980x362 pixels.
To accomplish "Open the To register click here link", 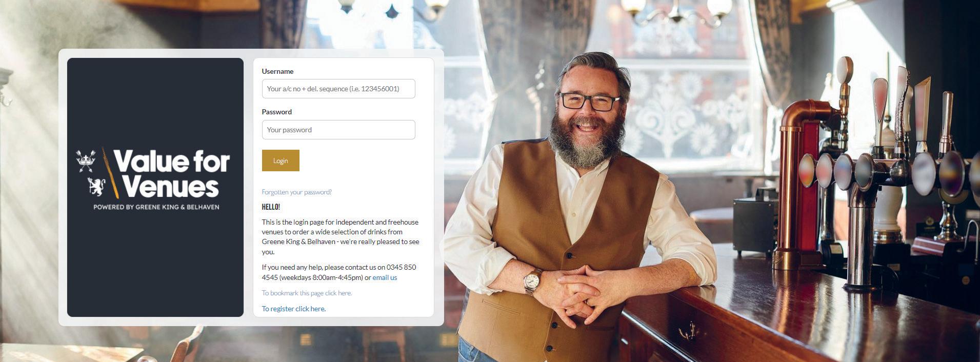I will [x=293, y=309].
